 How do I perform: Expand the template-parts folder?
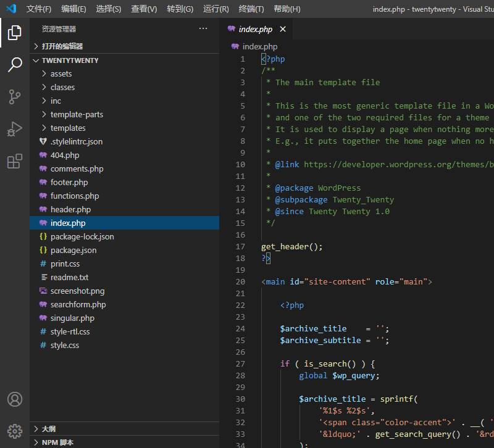pos(125,114)
